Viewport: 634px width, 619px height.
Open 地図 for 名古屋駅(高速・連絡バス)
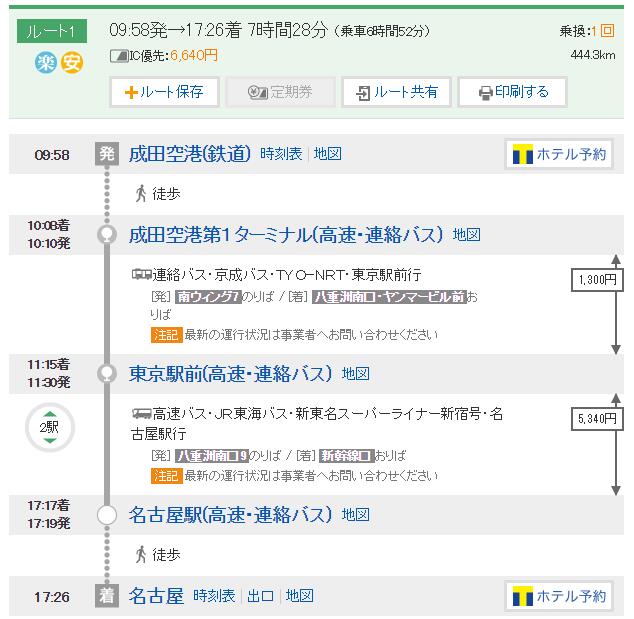point(356,515)
